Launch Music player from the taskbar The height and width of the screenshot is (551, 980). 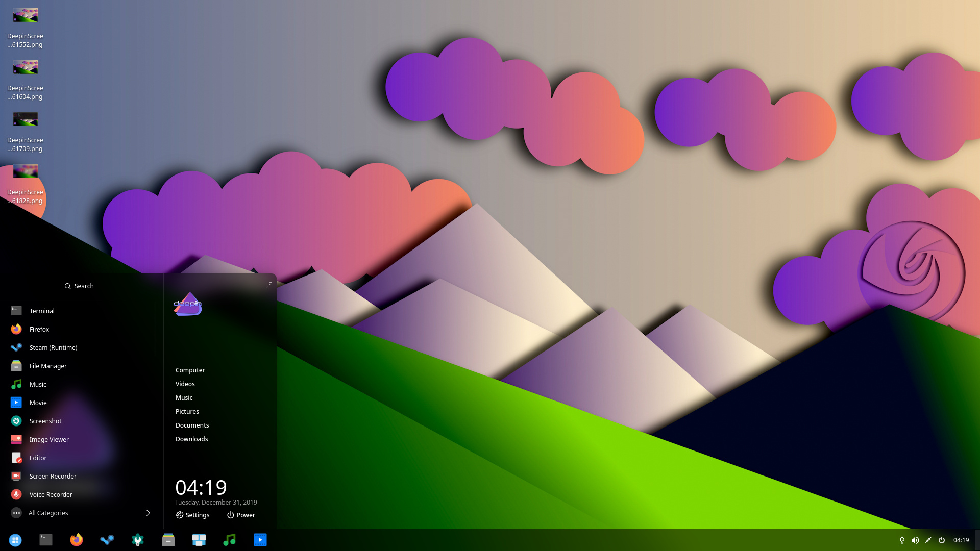[x=230, y=540]
